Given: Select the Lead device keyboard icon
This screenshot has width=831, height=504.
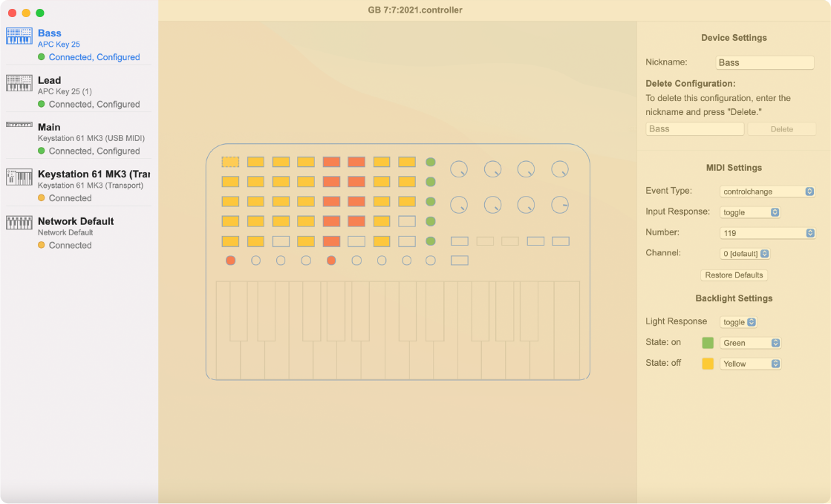Looking at the screenshot, I should (x=19, y=82).
